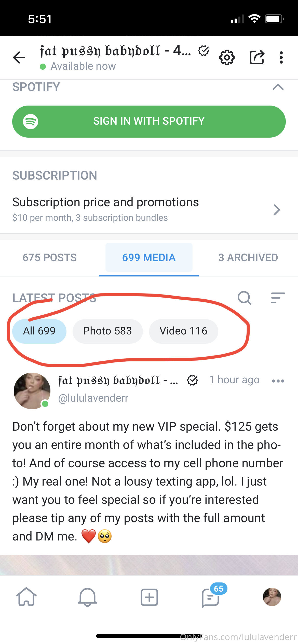Select the All 699 filter chip
The width and height of the screenshot is (298, 644).
pyautogui.click(x=39, y=331)
